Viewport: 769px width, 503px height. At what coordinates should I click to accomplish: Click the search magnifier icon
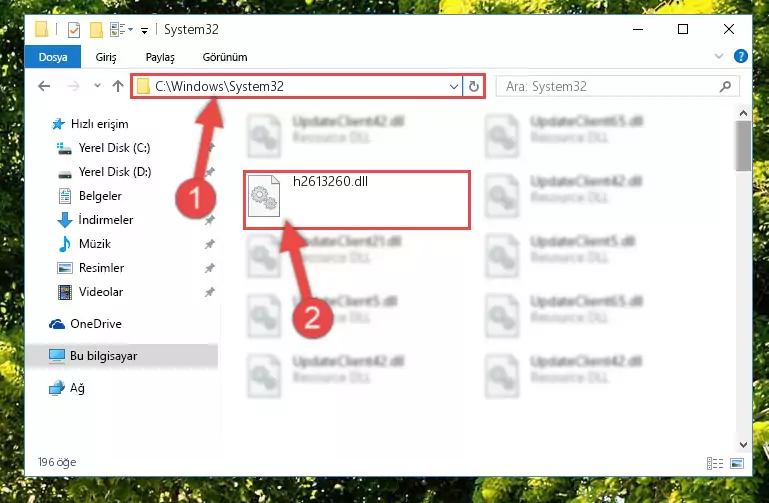point(725,87)
